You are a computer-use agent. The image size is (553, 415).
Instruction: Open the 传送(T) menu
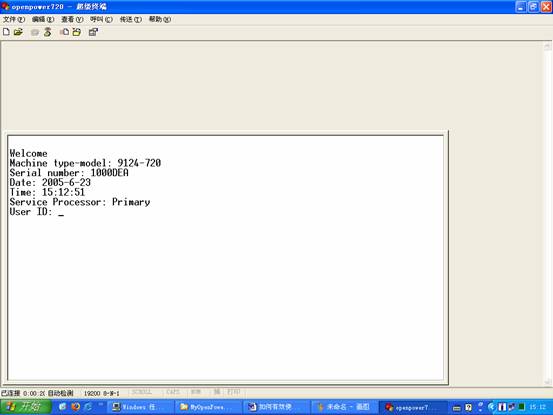(130, 19)
